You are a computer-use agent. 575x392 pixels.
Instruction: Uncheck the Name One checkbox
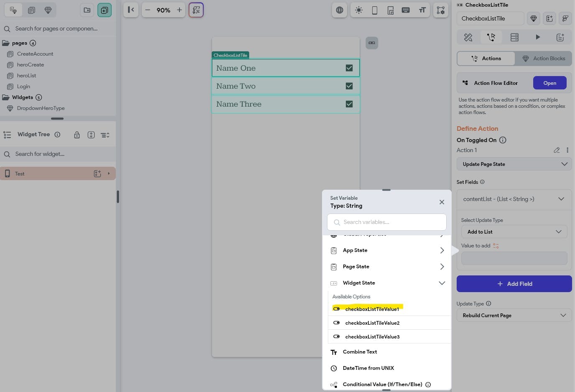coord(349,68)
